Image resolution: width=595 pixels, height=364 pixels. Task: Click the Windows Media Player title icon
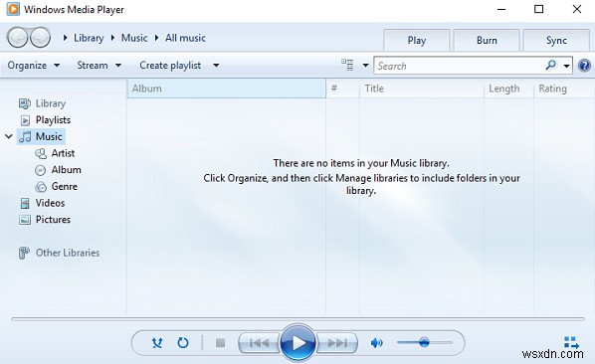pos(13,9)
